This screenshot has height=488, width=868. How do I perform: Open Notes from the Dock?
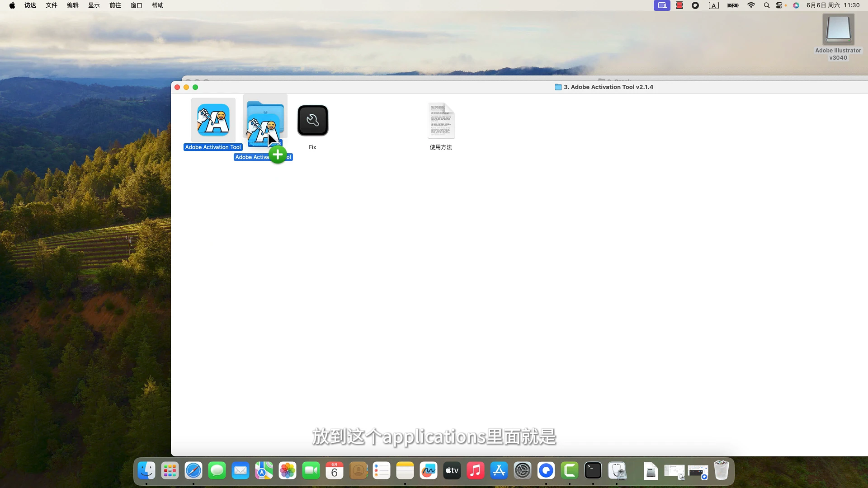(x=405, y=471)
